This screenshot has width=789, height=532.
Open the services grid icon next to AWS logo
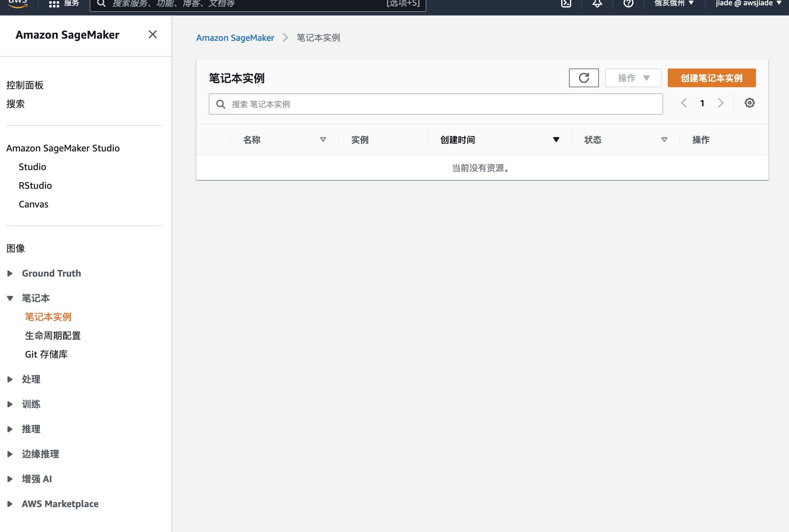tap(53, 3)
